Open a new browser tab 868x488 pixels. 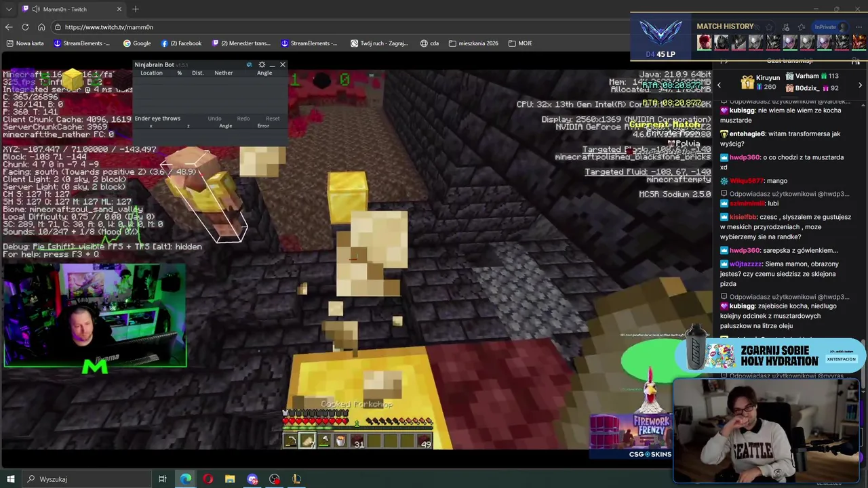tap(136, 9)
